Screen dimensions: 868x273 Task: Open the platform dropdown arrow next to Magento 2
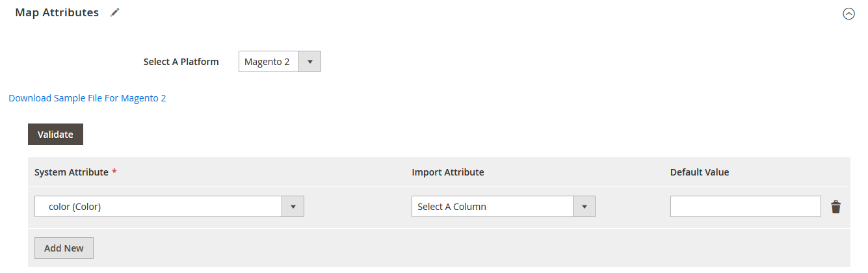[x=310, y=62]
